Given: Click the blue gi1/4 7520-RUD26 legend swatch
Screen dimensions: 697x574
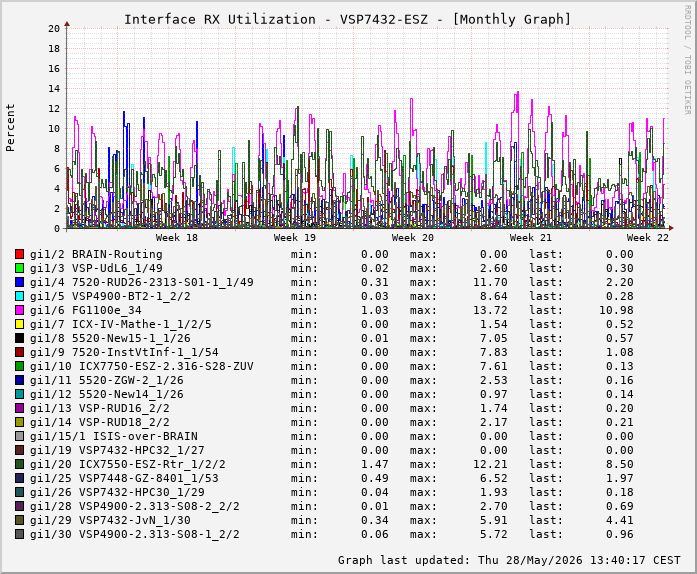Looking at the screenshot, I should click(20, 282).
